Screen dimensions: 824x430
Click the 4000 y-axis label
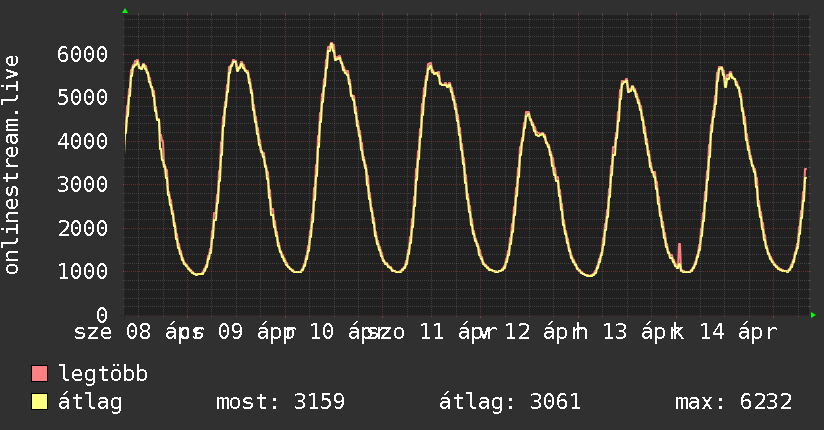pos(83,141)
